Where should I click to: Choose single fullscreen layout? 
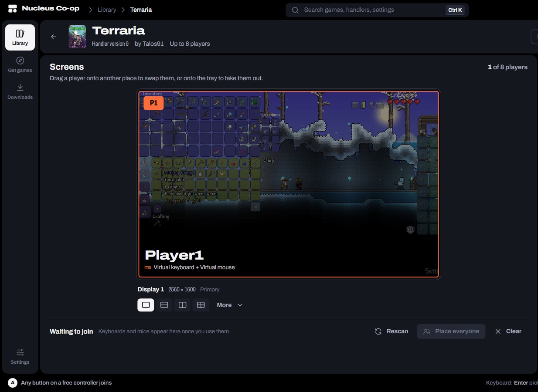pos(146,305)
